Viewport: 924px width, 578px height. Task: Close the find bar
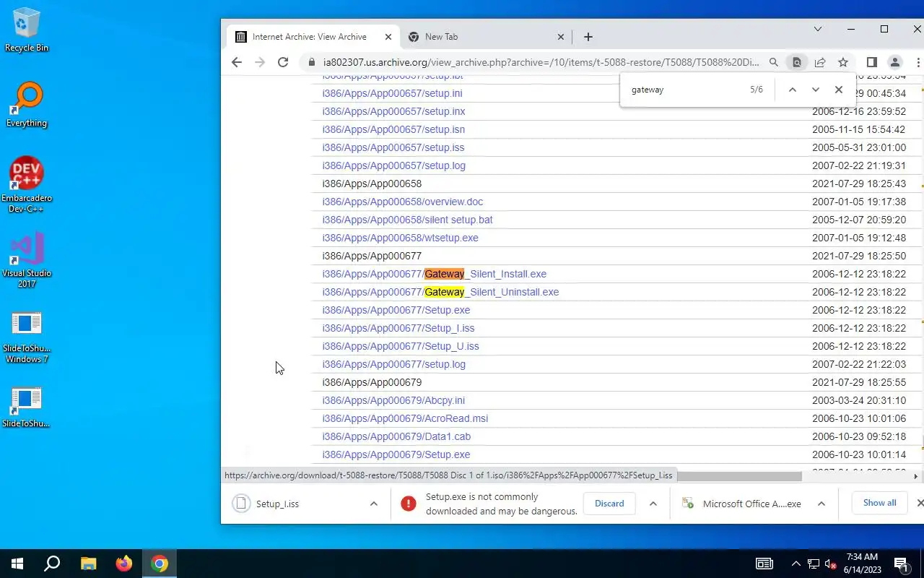tap(839, 90)
